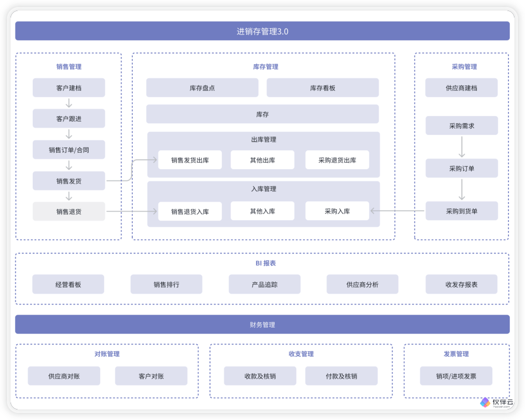Open the 客户跟进 module

[x=69, y=118]
